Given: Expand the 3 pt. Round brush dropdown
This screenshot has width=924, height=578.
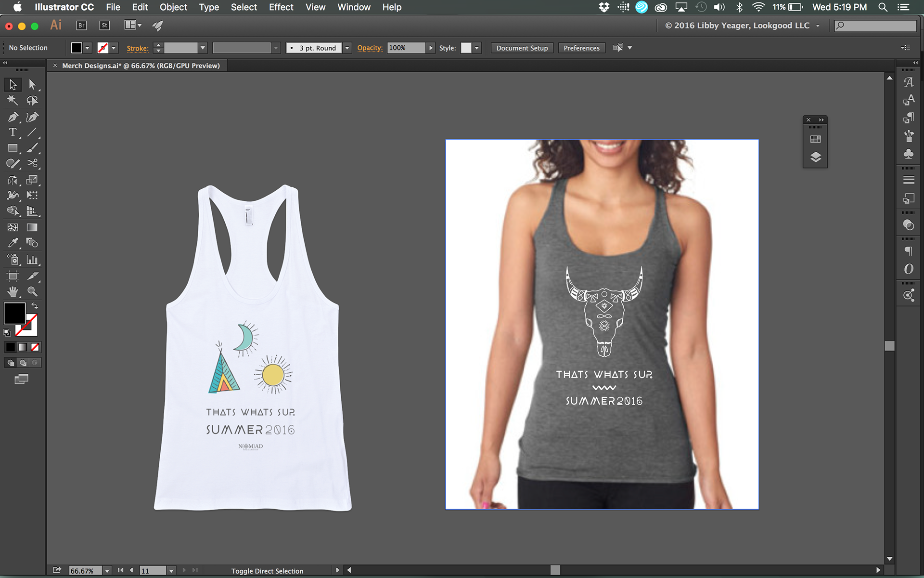Looking at the screenshot, I should click(x=347, y=48).
